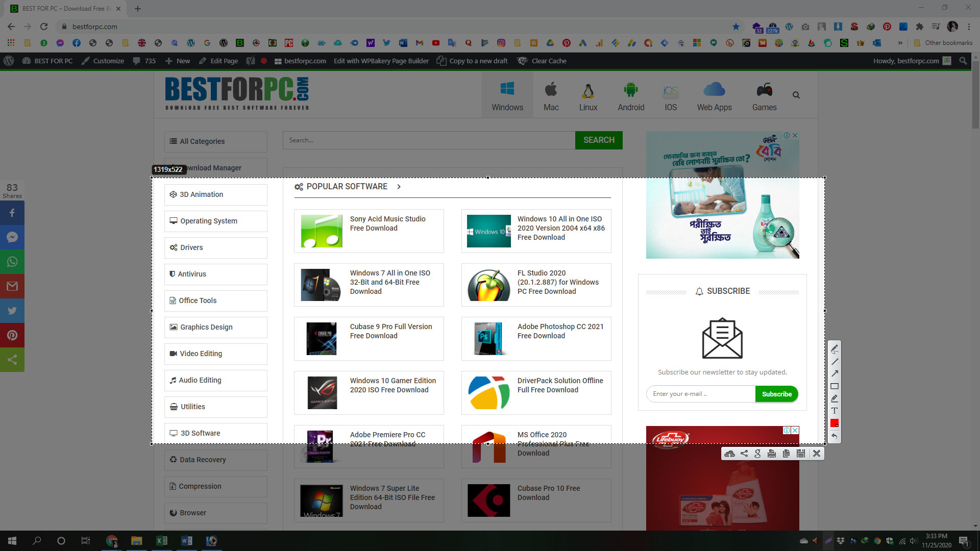Click Customize in WordPress admin bar
This screenshot has width=980, height=551.
[103, 61]
